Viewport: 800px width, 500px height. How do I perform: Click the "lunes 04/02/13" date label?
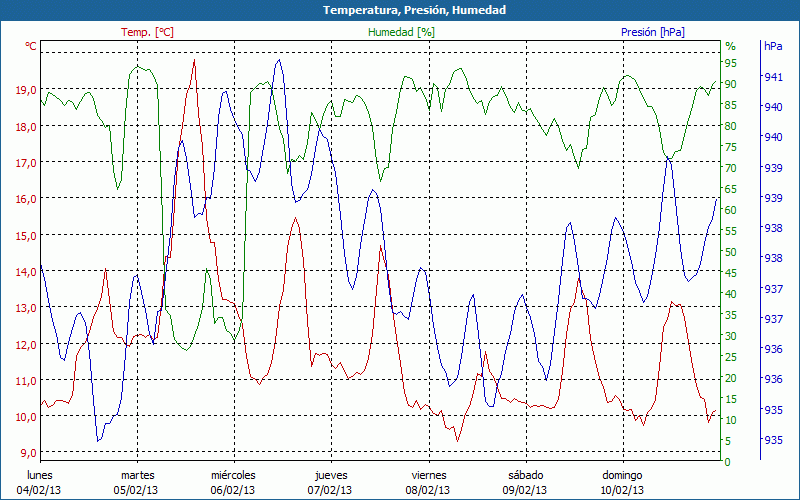click(40, 482)
